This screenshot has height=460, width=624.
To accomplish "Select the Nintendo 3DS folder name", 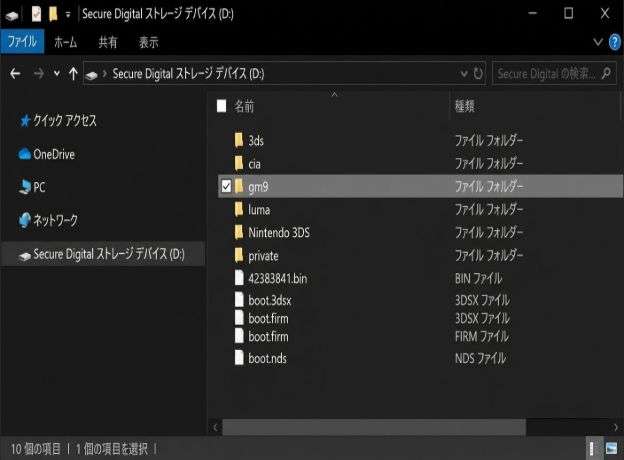I will pos(279,233).
